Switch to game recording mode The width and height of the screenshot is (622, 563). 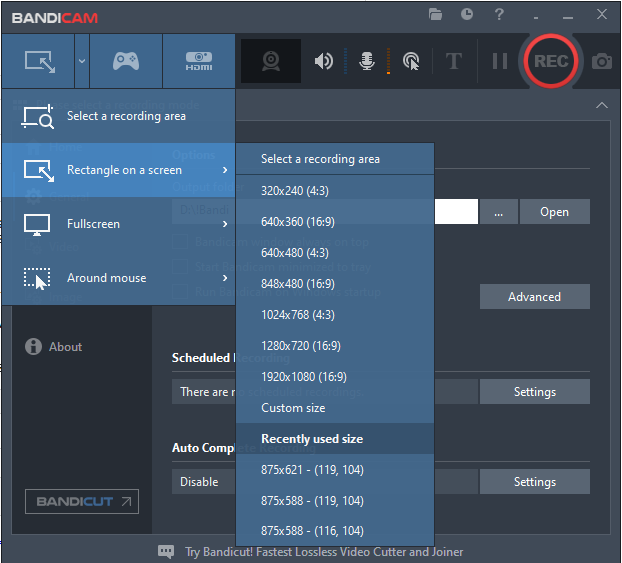tap(126, 61)
